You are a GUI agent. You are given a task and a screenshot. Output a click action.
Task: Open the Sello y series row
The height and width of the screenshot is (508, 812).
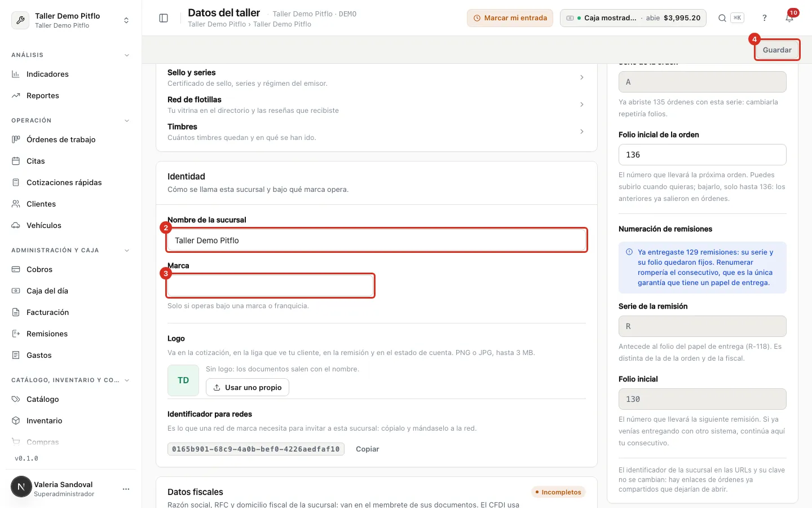376,77
